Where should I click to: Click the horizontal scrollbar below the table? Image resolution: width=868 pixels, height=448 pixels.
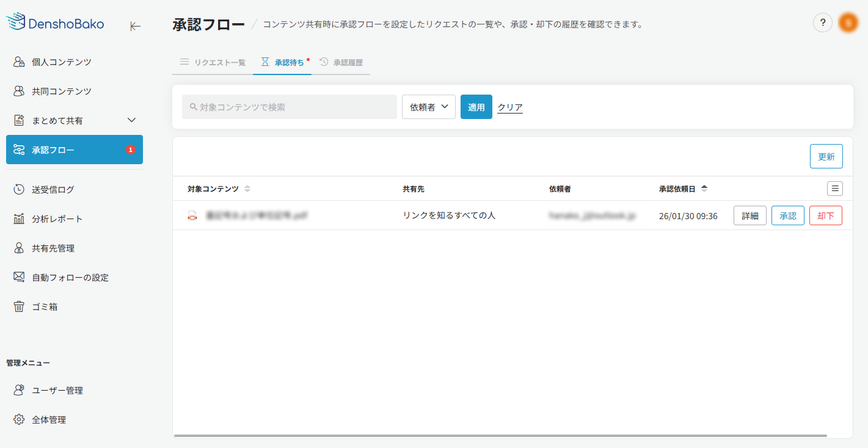(x=500, y=436)
